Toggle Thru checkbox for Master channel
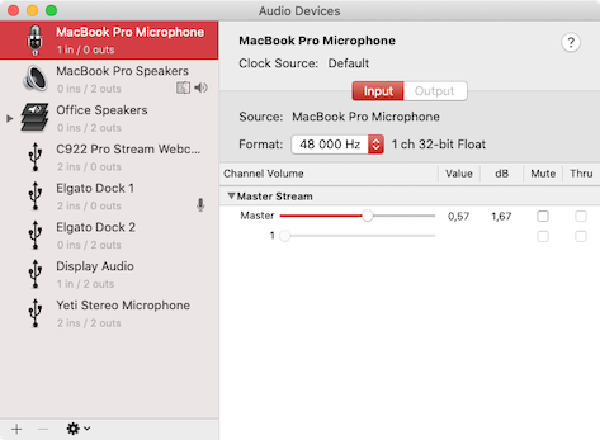 (x=581, y=216)
